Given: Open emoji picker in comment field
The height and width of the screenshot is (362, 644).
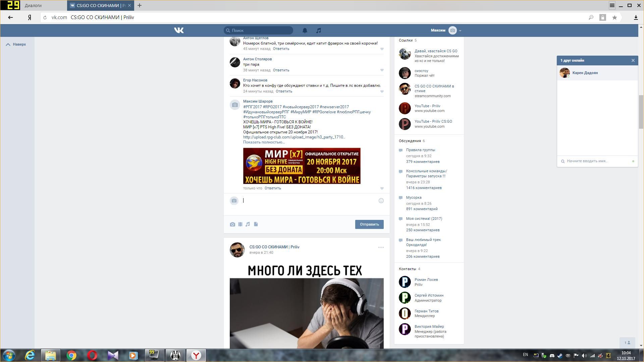Looking at the screenshot, I should tap(381, 201).
